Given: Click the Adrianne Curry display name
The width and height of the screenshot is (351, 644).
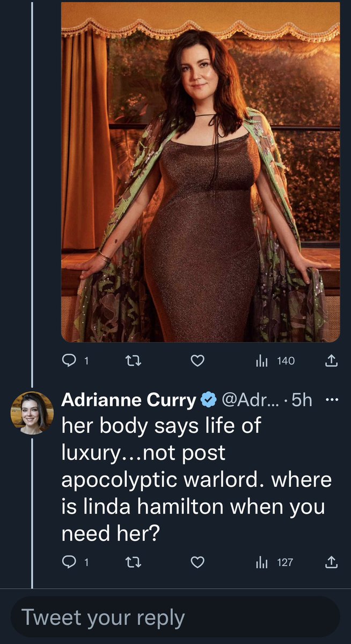Looking at the screenshot, I should (x=129, y=400).
